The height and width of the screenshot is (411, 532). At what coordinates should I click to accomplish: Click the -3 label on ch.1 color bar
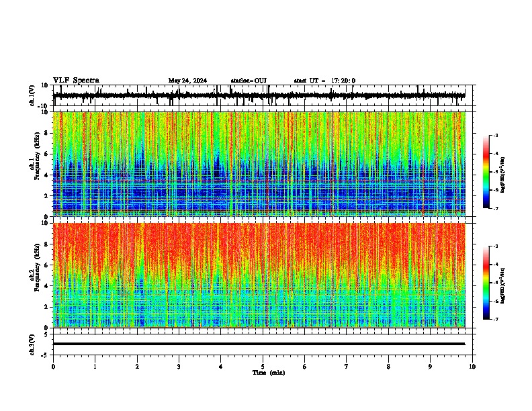click(x=496, y=136)
